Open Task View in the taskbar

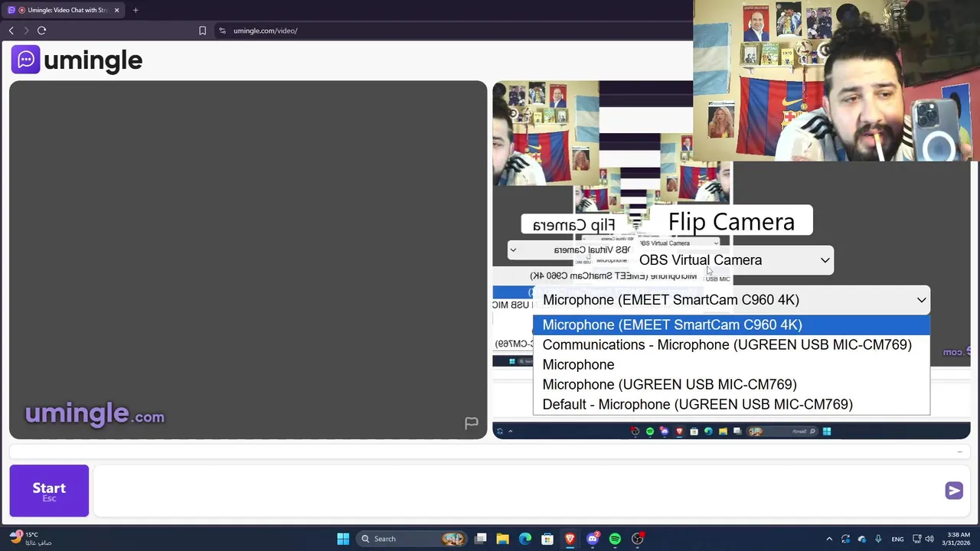(x=480, y=539)
